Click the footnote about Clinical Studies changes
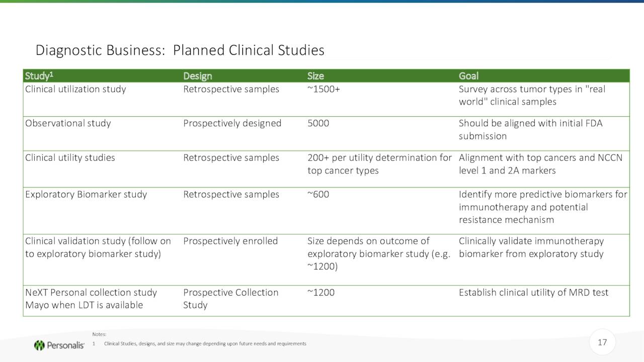Screen dimensions: 644x362 (205, 343)
